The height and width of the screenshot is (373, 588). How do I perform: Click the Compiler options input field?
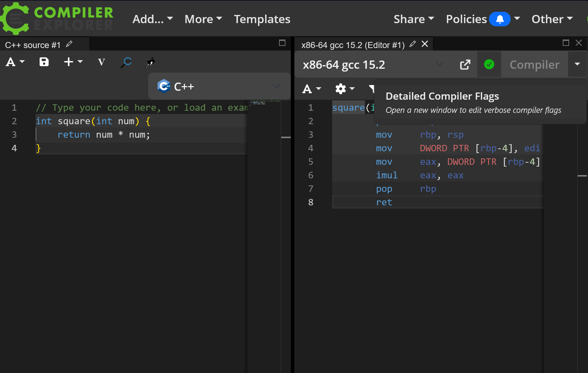(535, 64)
